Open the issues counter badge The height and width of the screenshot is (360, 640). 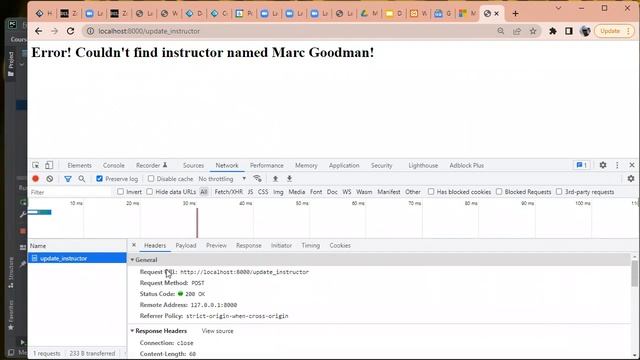coord(582,165)
